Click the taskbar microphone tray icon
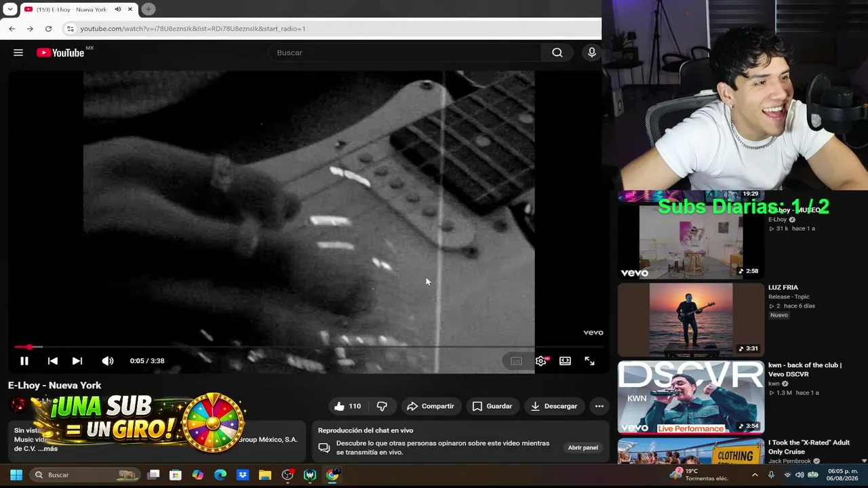This screenshot has width=868, height=488. point(771,475)
